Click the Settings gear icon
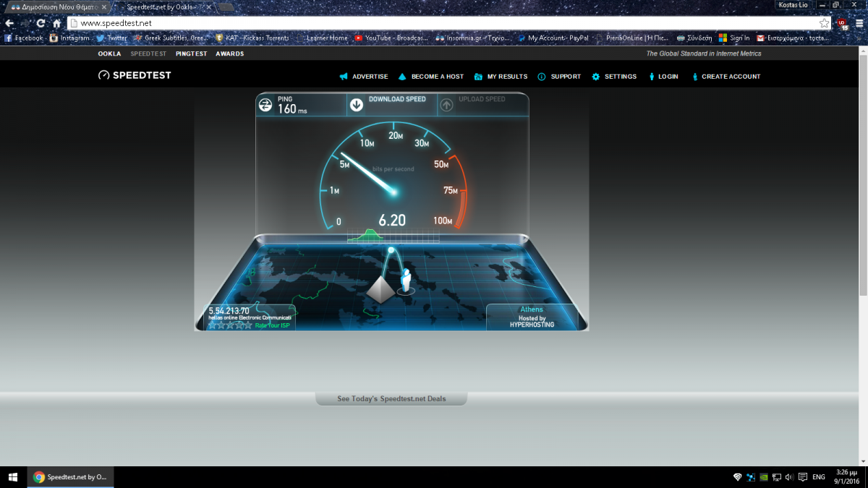This screenshot has width=868, height=488. coord(596,77)
